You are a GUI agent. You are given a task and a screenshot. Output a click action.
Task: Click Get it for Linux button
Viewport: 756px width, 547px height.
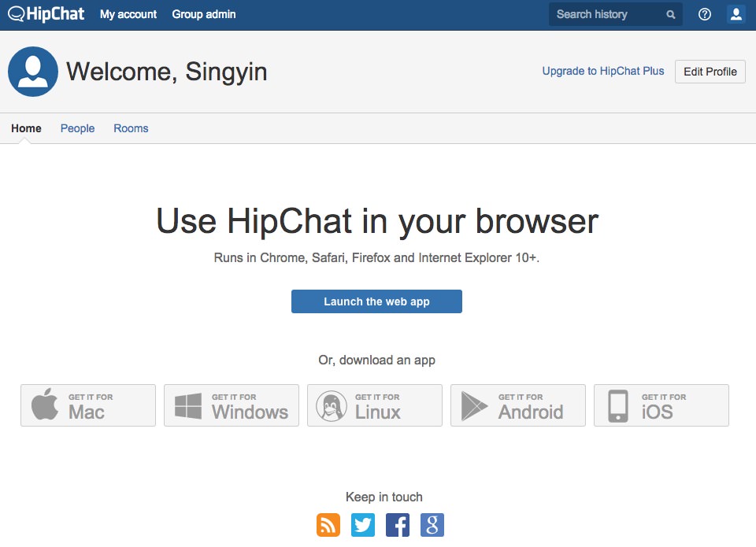[375, 405]
